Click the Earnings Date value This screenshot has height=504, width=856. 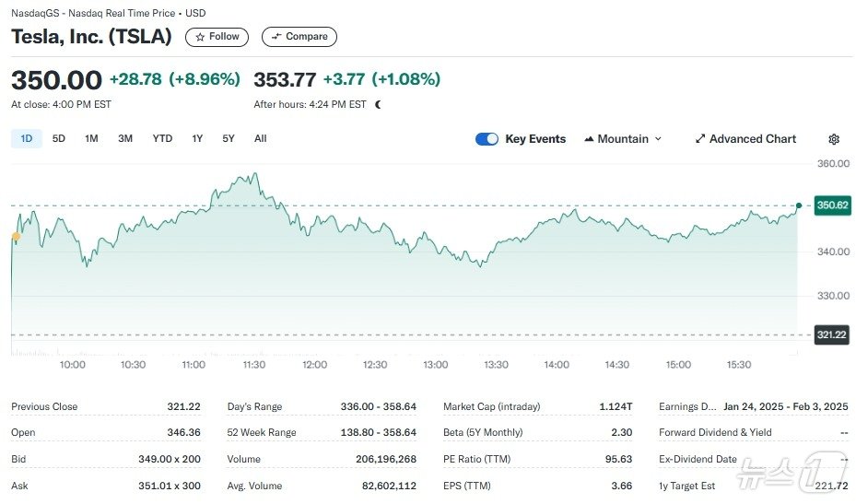[786, 406]
